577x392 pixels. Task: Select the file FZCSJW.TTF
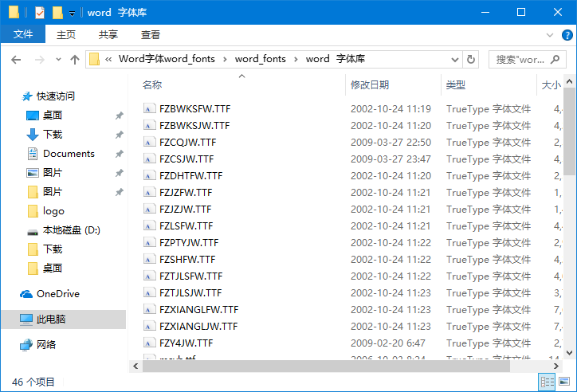coord(186,159)
